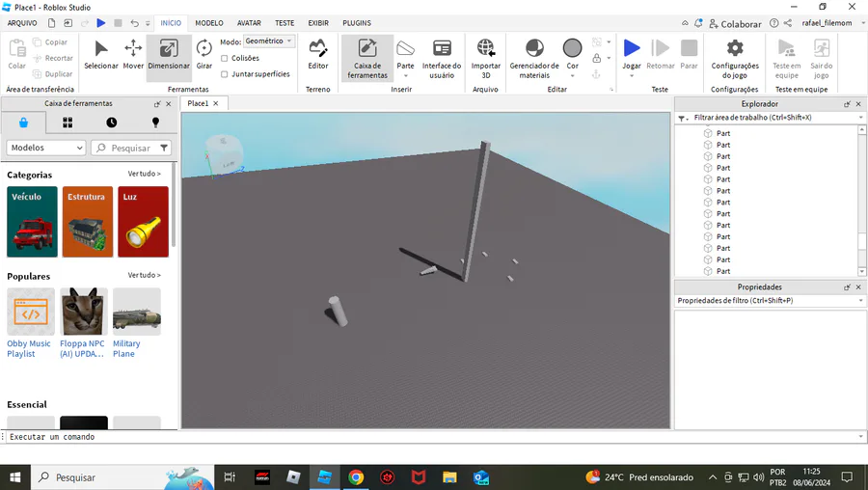Screen dimensions: 868x490
Task: Open the ARQUIVO menu
Action: pyautogui.click(x=22, y=23)
